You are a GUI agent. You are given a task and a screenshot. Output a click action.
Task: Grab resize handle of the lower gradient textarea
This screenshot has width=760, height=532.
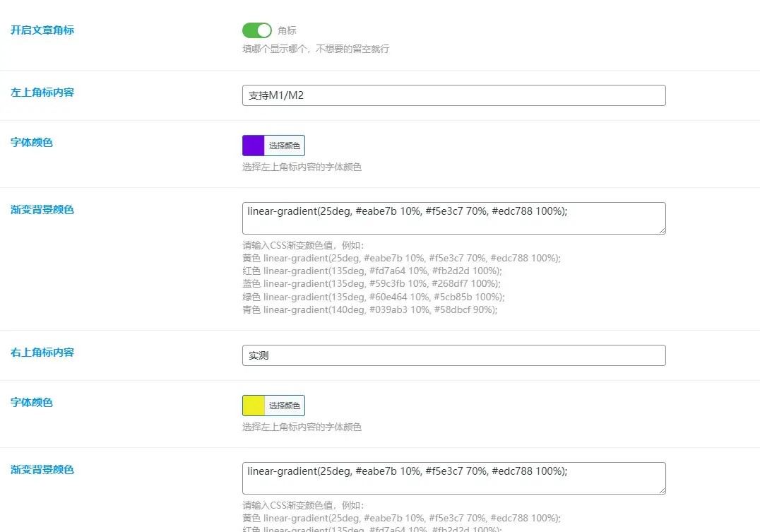pos(662,490)
